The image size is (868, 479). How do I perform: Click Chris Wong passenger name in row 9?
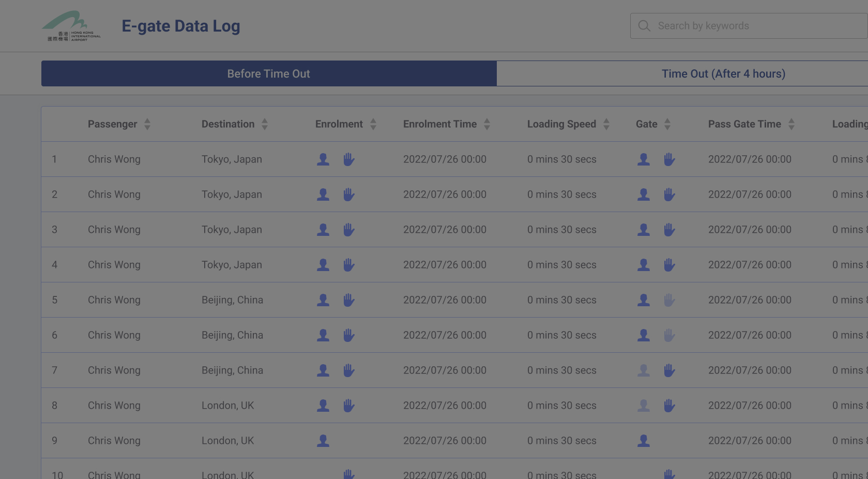(x=114, y=441)
